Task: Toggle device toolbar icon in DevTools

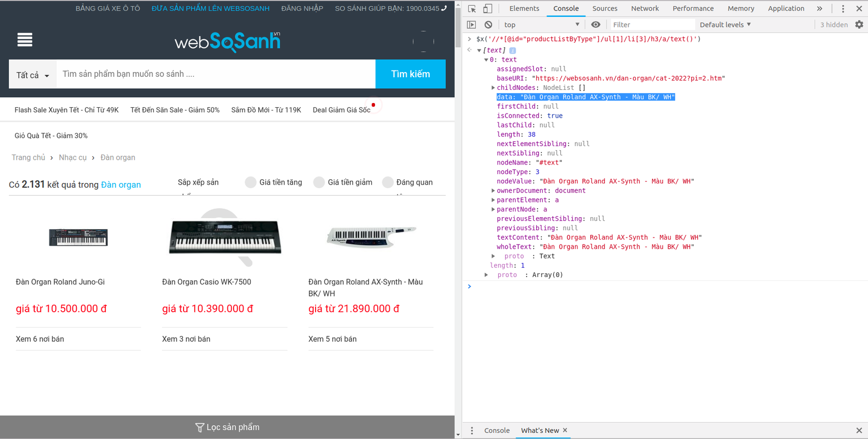Action: (x=488, y=8)
